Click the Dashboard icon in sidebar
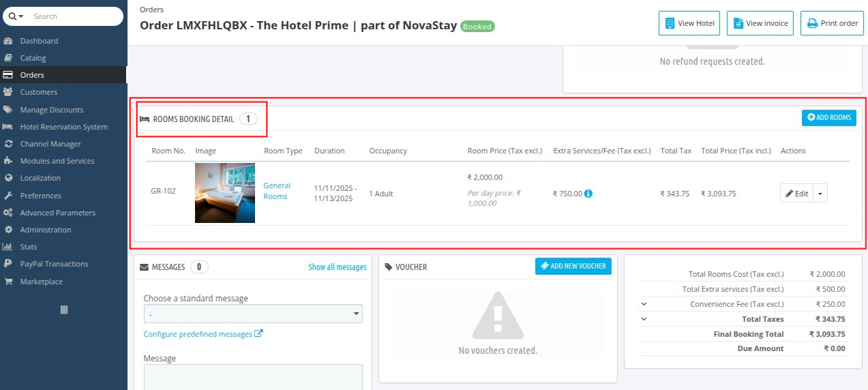868x390 pixels. (x=8, y=41)
